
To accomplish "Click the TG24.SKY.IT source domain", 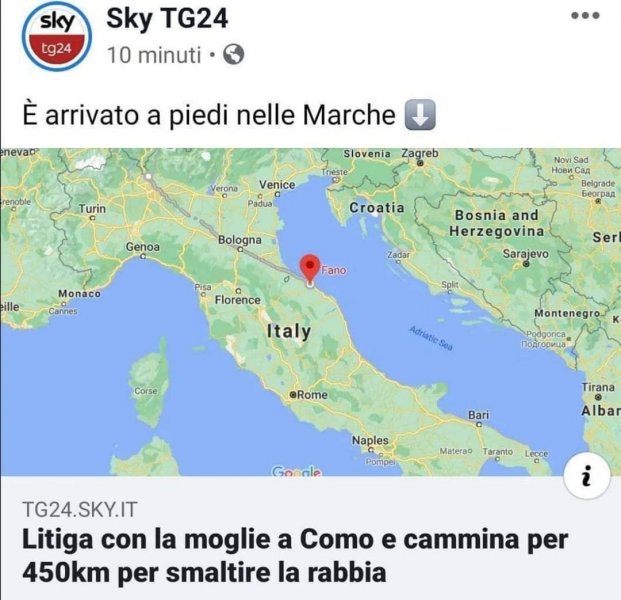I will [80, 509].
